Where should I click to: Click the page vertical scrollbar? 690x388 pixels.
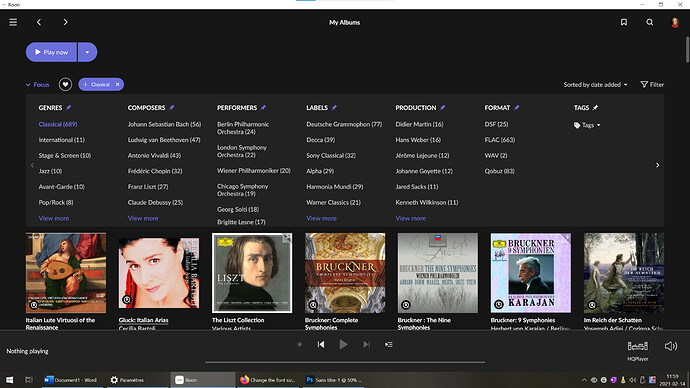687,50
